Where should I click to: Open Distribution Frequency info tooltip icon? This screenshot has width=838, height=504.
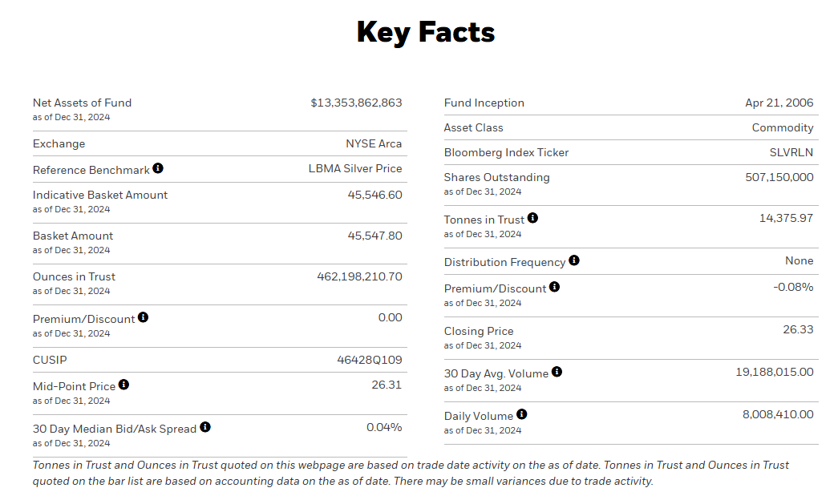click(x=573, y=260)
